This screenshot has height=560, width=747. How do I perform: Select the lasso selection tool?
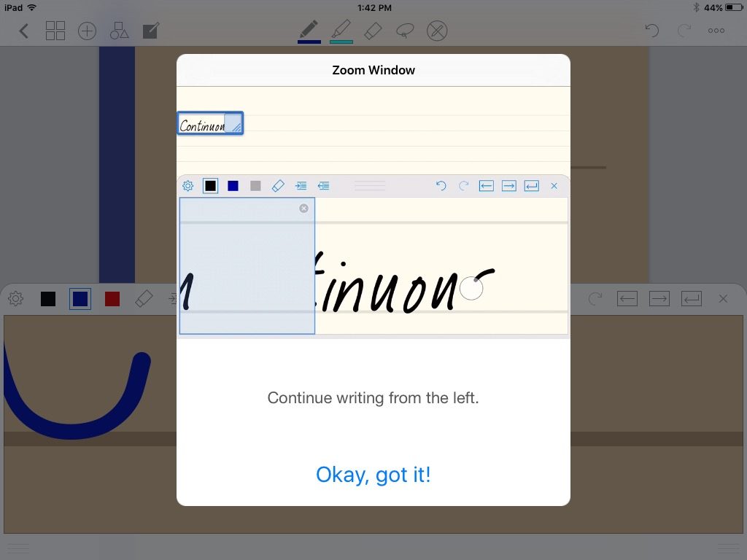[405, 31]
